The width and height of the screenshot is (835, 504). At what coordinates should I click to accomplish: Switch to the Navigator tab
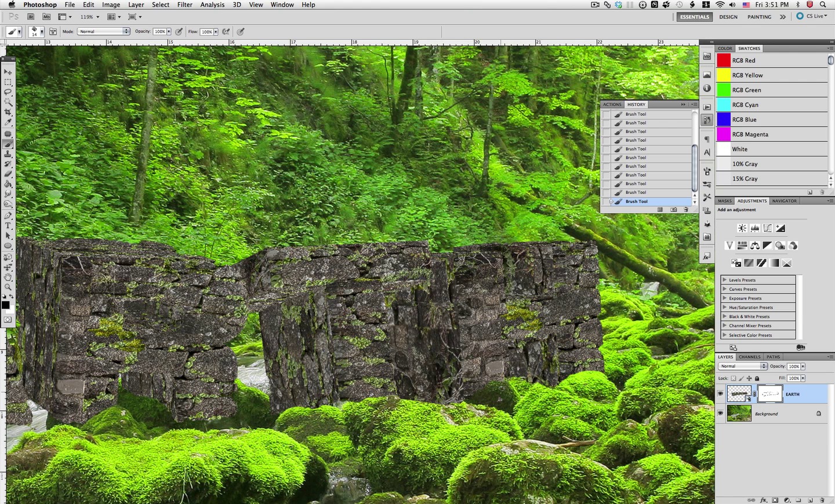pyautogui.click(x=784, y=201)
